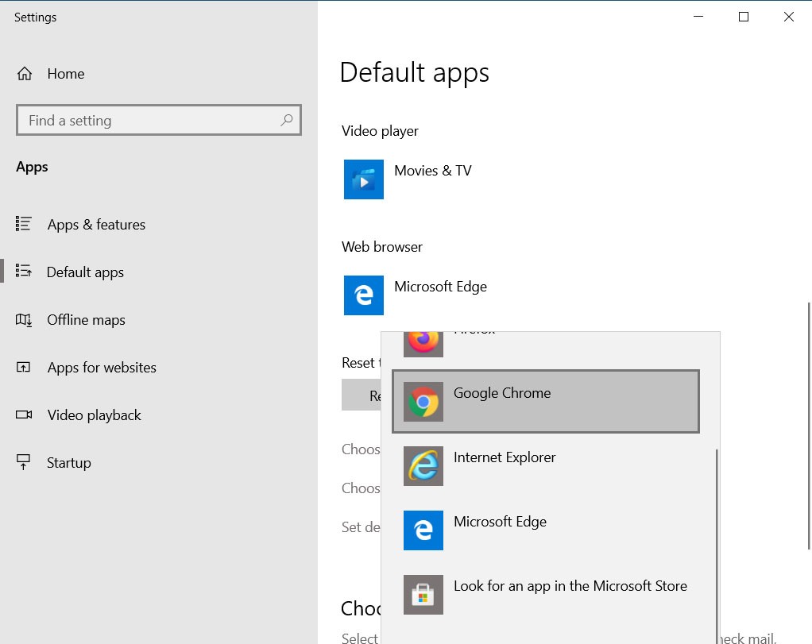Click the Startup icon in sidebar
Image resolution: width=812 pixels, height=644 pixels.
[x=24, y=463]
